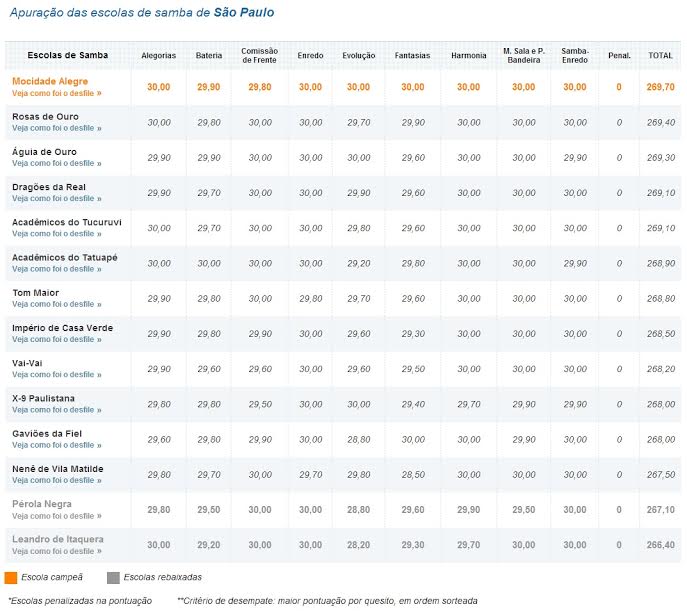Open the desfile link under Tom Maior

point(56,304)
